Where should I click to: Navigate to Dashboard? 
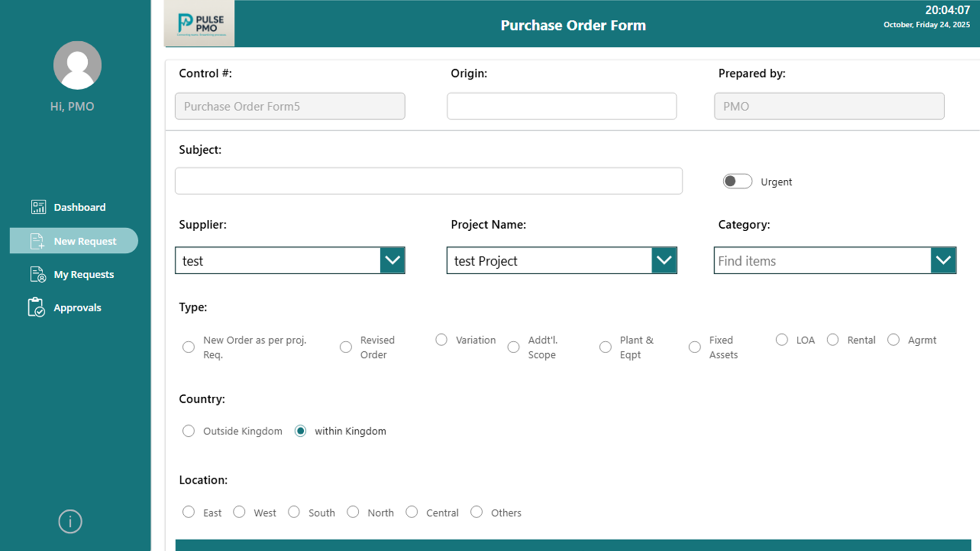click(x=79, y=207)
